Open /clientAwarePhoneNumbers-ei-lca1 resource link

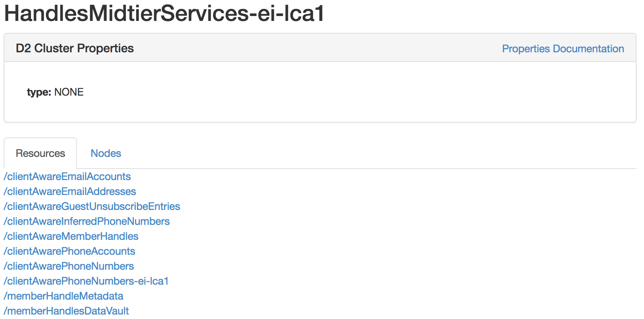tap(86, 281)
